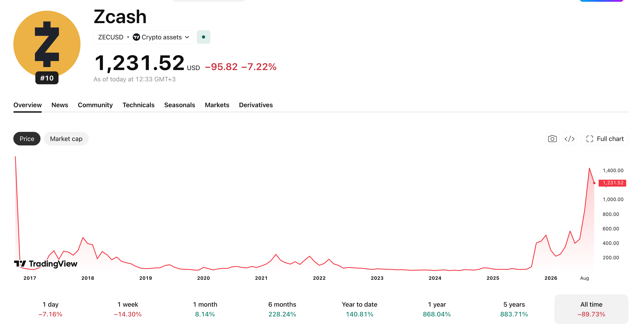Screen dimensions: 644x330
Task: Click the 1,400.00 price axis label
Action: pos(613,171)
